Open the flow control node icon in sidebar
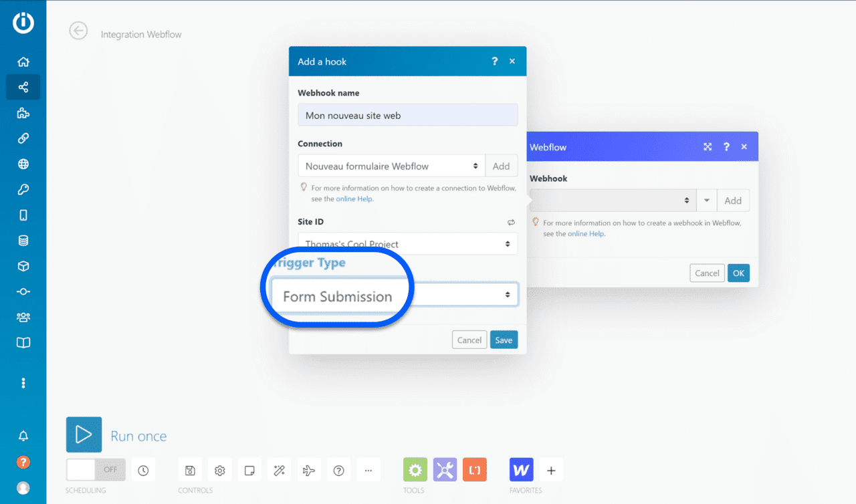This screenshot has height=504, width=856. 23,291
